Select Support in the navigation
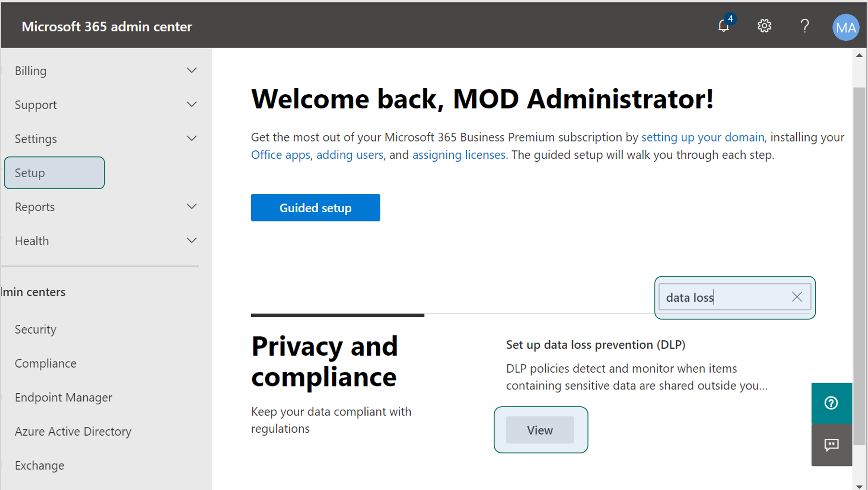 [36, 104]
